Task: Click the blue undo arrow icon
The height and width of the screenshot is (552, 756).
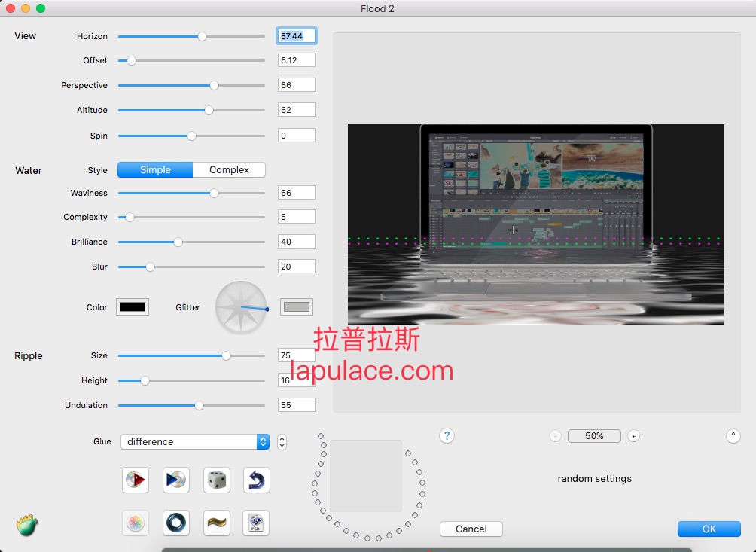Action: (256, 480)
